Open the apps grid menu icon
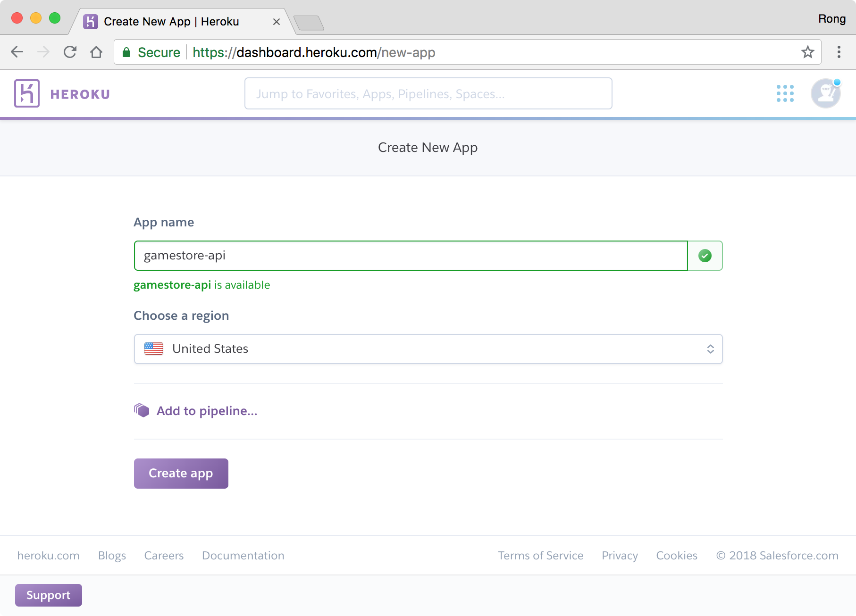Screen dimensions: 856x616 785,93
